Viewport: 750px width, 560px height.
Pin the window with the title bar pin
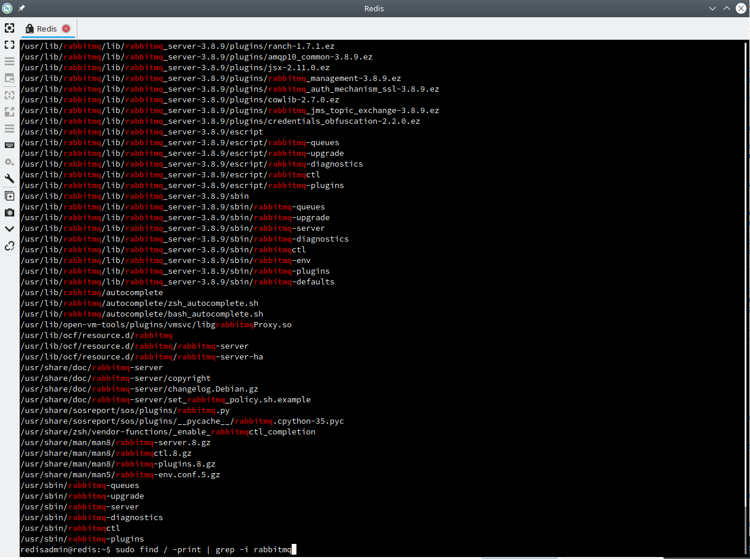click(x=22, y=8)
